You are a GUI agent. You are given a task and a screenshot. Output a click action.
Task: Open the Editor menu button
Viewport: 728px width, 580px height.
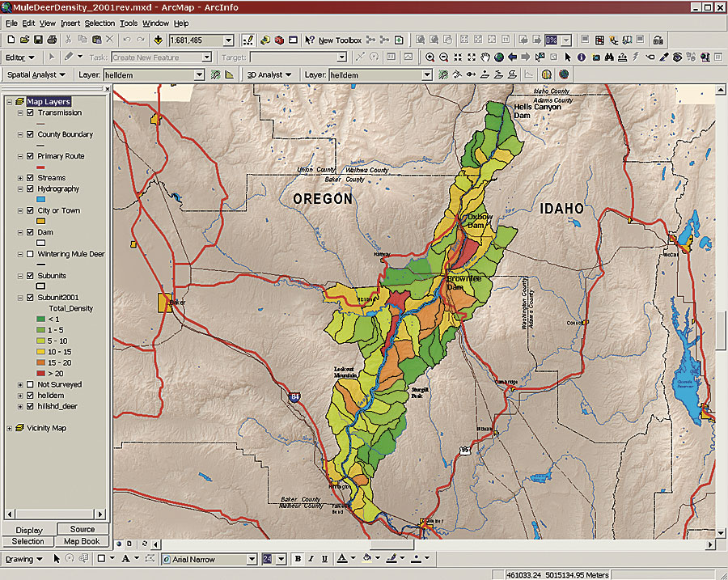click(x=20, y=57)
